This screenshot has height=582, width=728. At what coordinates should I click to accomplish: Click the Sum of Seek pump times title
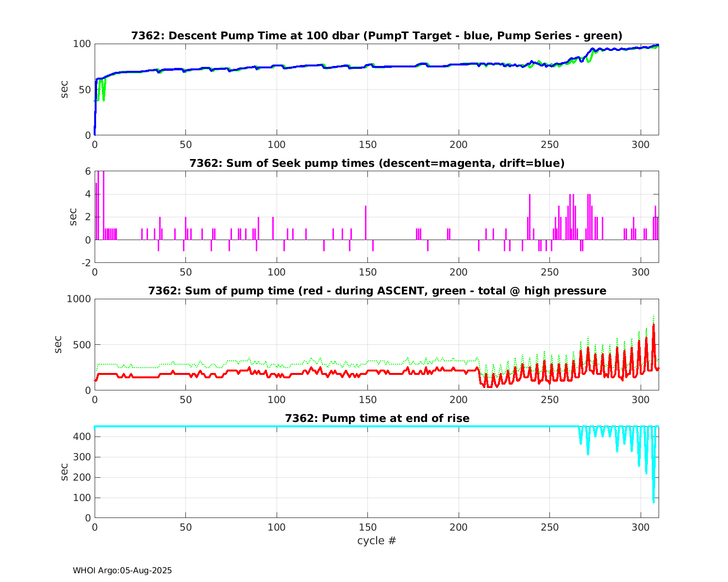(377, 163)
